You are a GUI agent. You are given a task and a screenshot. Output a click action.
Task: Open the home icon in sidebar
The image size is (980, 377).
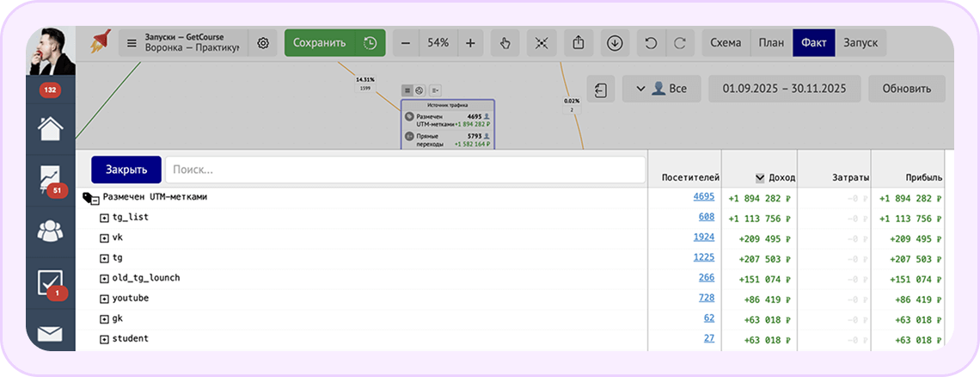tap(50, 128)
